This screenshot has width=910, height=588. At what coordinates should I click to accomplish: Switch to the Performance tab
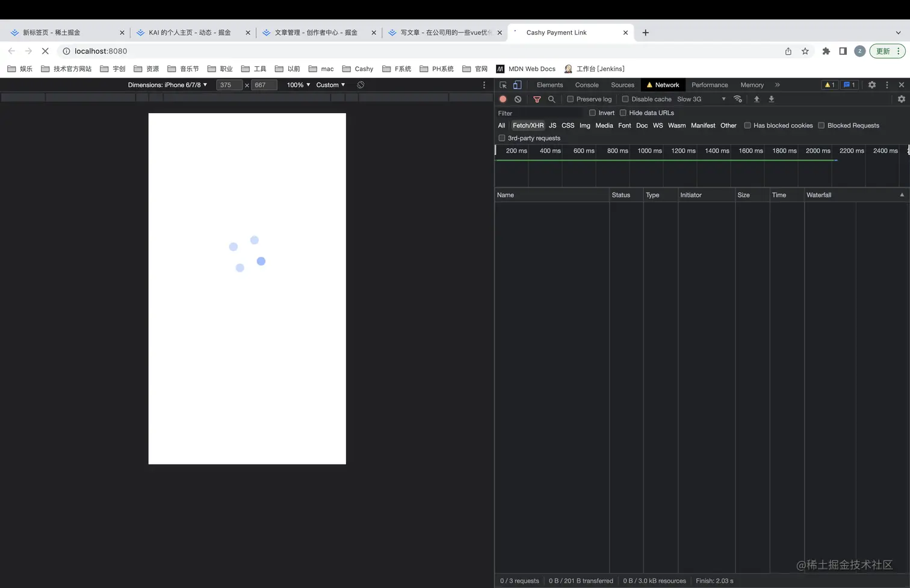(710, 85)
